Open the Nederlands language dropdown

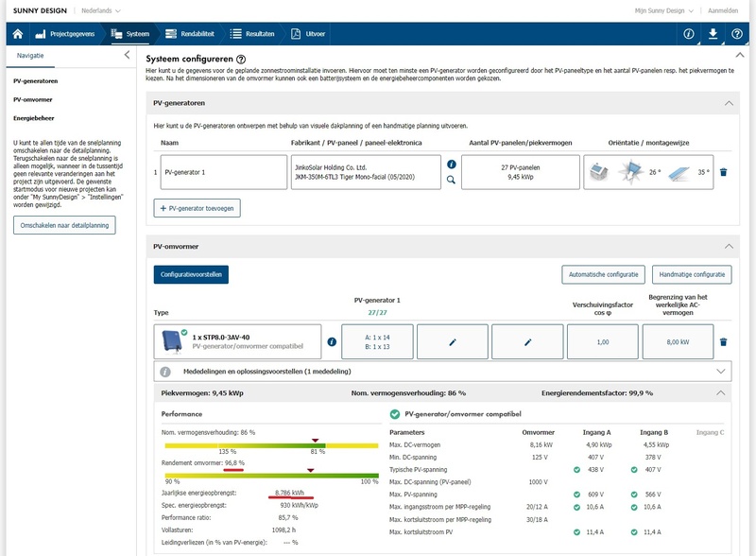click(97, 10)
